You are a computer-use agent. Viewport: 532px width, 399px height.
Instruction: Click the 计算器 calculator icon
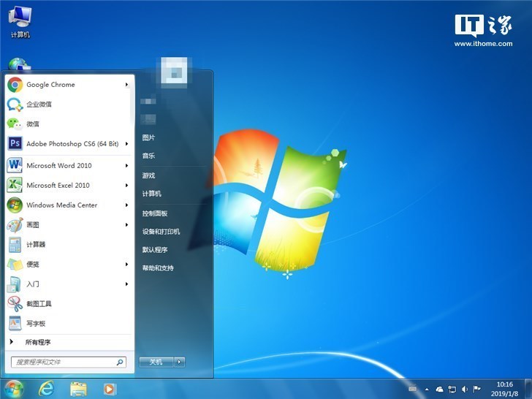pos(15,245)
